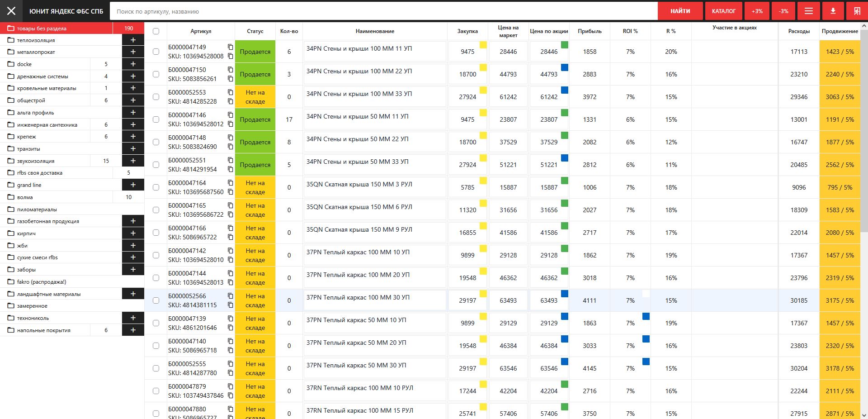Click the rightmost red toolbar icon
The width and height of the screenshot is (868, 419).
pos(857,11)
